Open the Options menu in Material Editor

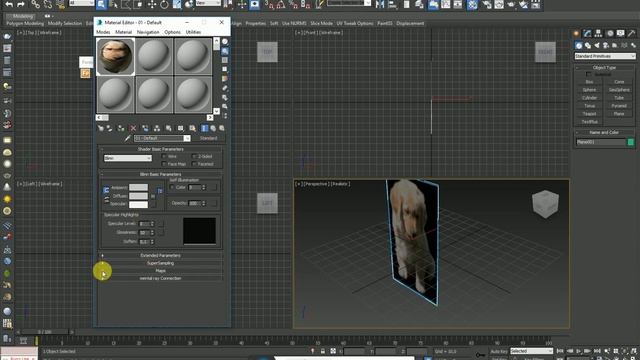[x=172, y=32]
